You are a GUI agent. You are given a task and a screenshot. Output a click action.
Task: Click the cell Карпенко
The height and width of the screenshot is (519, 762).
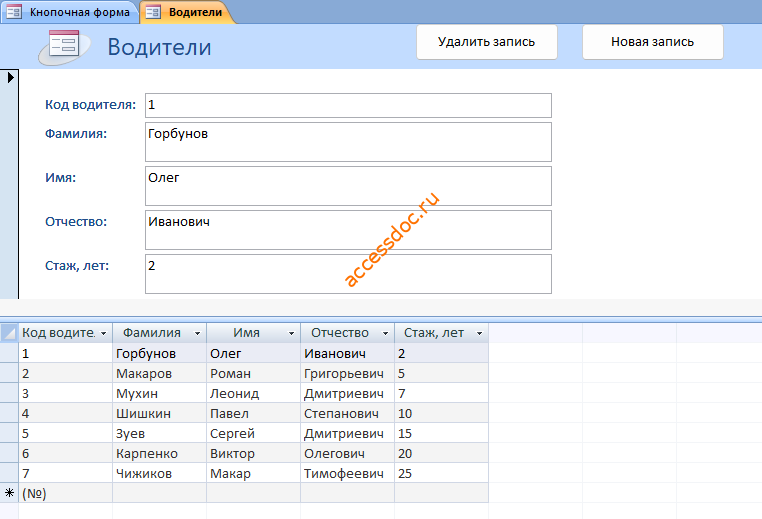pyautogui.click(x=159, y=453)
